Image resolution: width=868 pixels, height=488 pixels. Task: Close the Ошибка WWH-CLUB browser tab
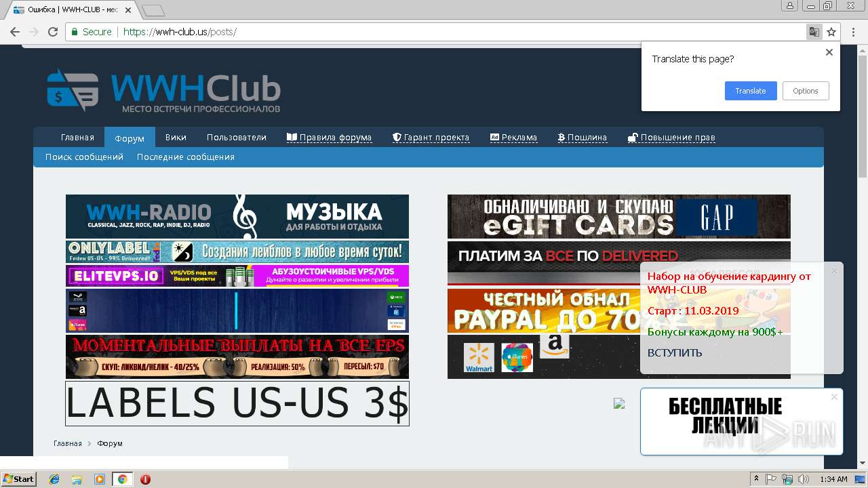pos(128,10)
